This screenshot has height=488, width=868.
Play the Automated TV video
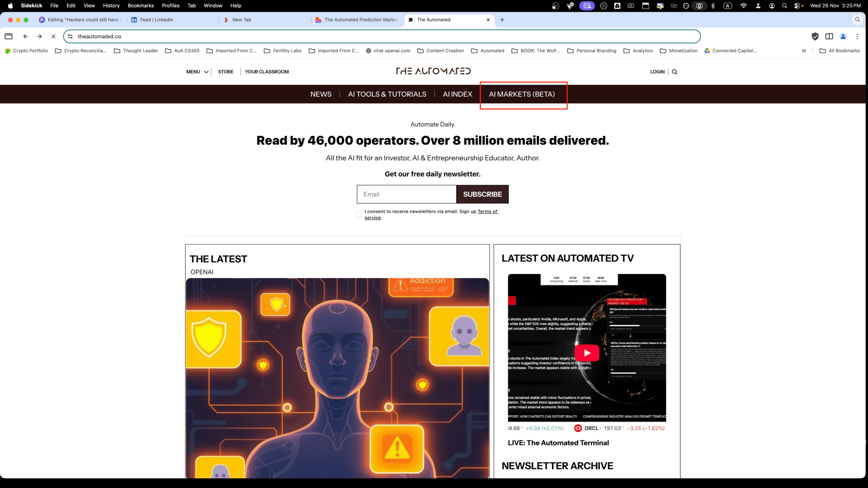pyautogui.click(x=587, y=353)
